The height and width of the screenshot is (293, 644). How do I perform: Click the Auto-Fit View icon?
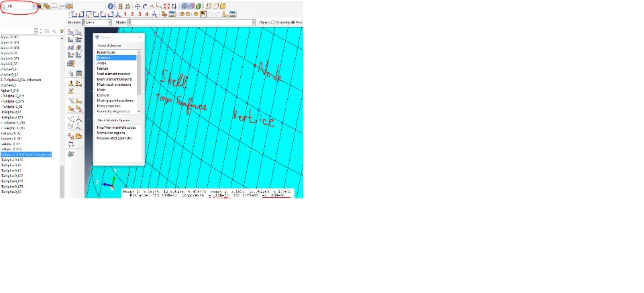pos(166,6)
